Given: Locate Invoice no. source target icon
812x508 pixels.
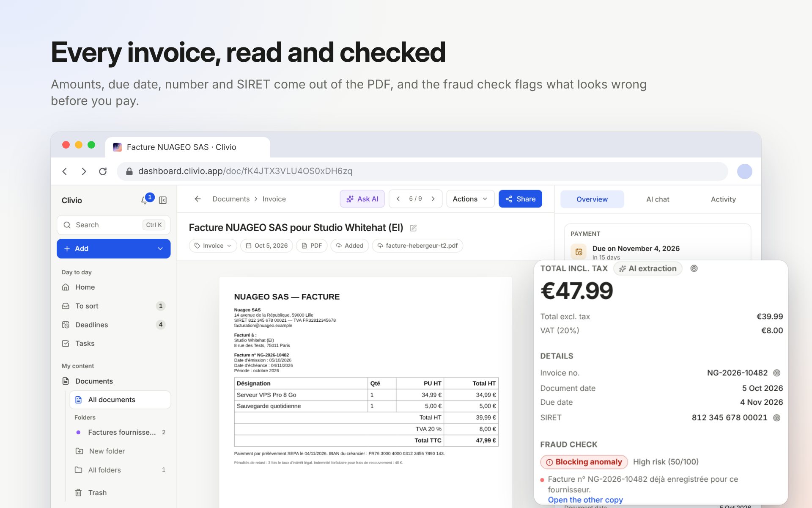Looking at the screenshot, I should 777,373.
